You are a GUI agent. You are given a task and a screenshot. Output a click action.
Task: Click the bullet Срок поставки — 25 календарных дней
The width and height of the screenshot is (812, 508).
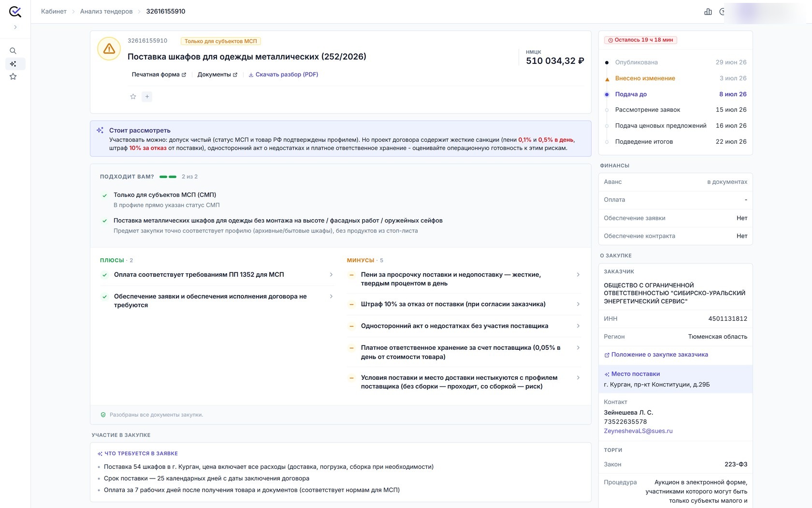(x=206, y=478)
